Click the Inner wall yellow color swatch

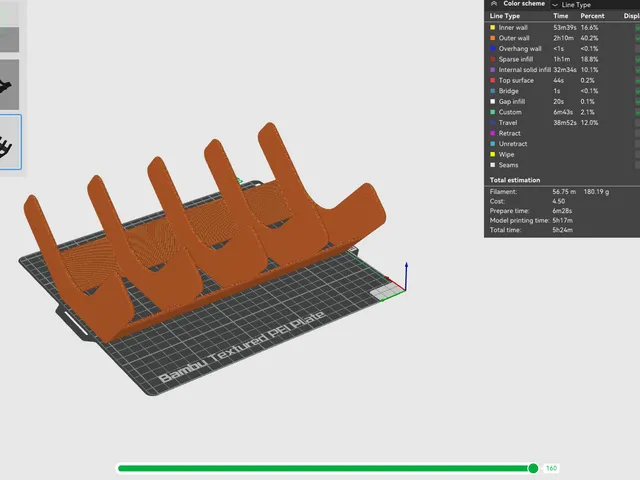click(x=493, y=27)
